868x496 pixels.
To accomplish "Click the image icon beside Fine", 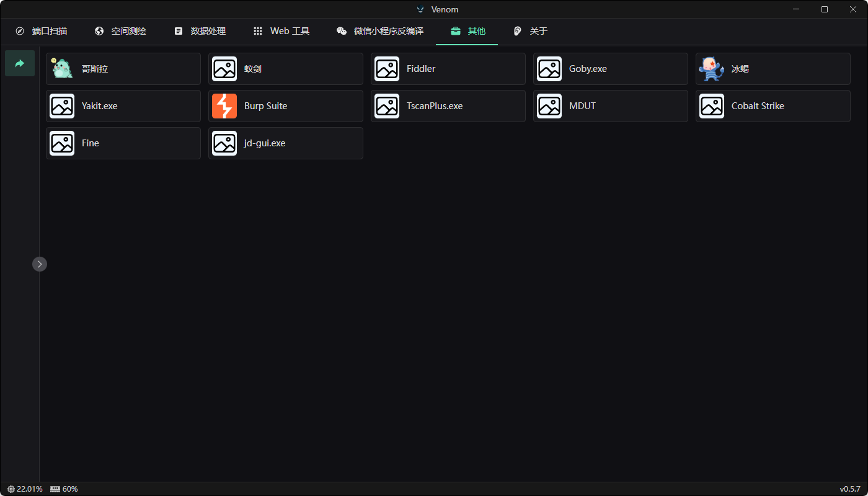I will (x=62, y=143).
